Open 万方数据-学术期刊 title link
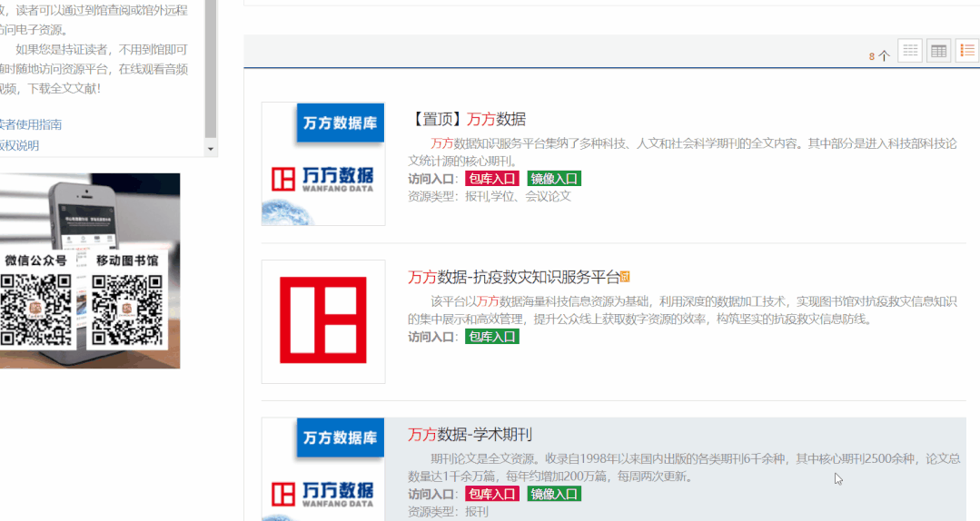Image resolution: width=980 pixels, height=521 pixels. 470,434
